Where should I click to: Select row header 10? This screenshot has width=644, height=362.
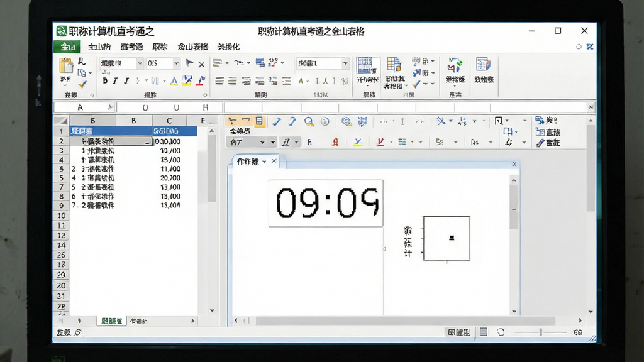point(61,216)
